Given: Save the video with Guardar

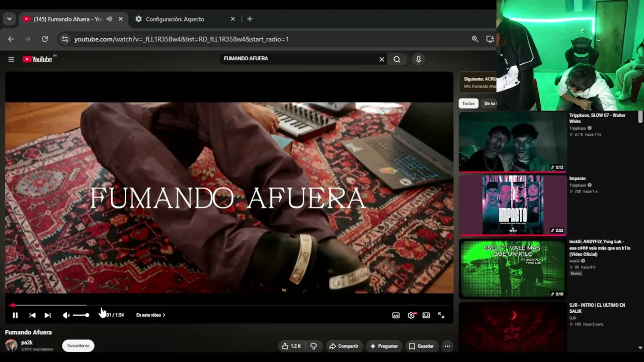Looking at the screenshot, I should 421,346.
